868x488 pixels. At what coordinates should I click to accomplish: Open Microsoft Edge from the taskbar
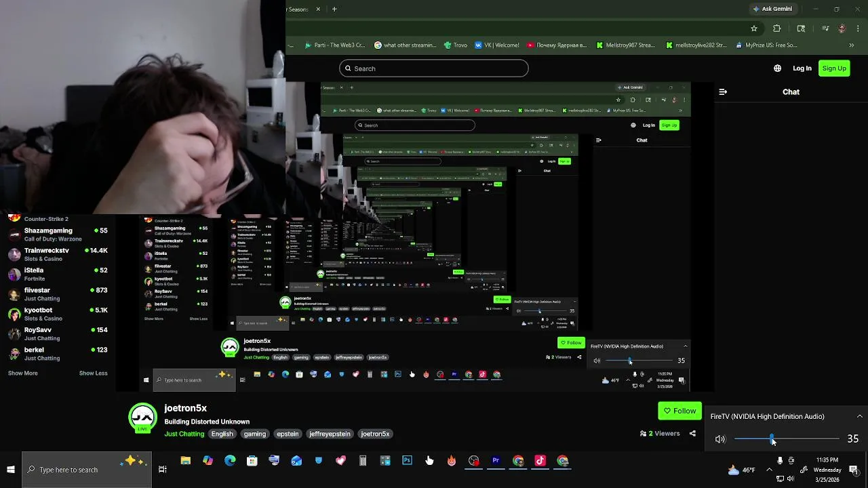[230, 461]
